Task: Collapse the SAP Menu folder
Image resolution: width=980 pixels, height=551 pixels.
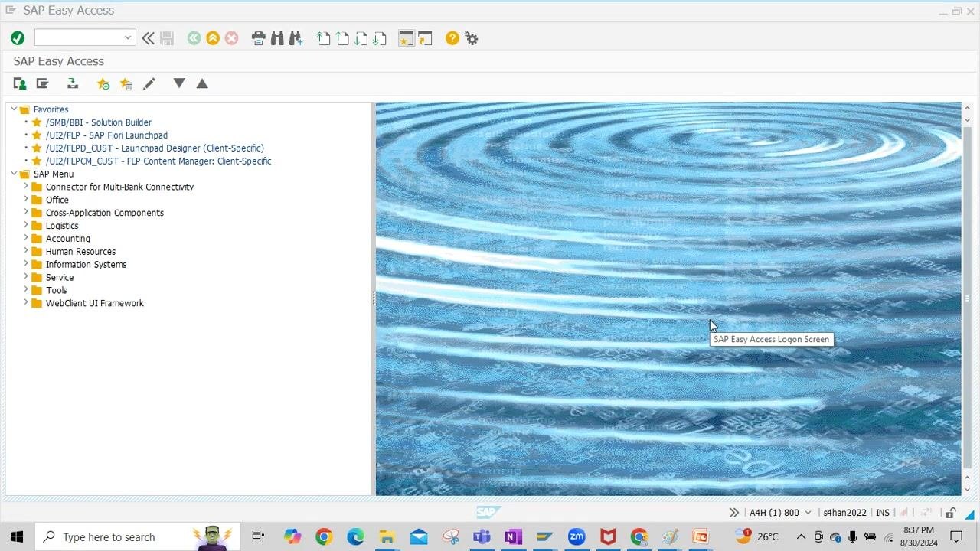Action: point(14,174)
